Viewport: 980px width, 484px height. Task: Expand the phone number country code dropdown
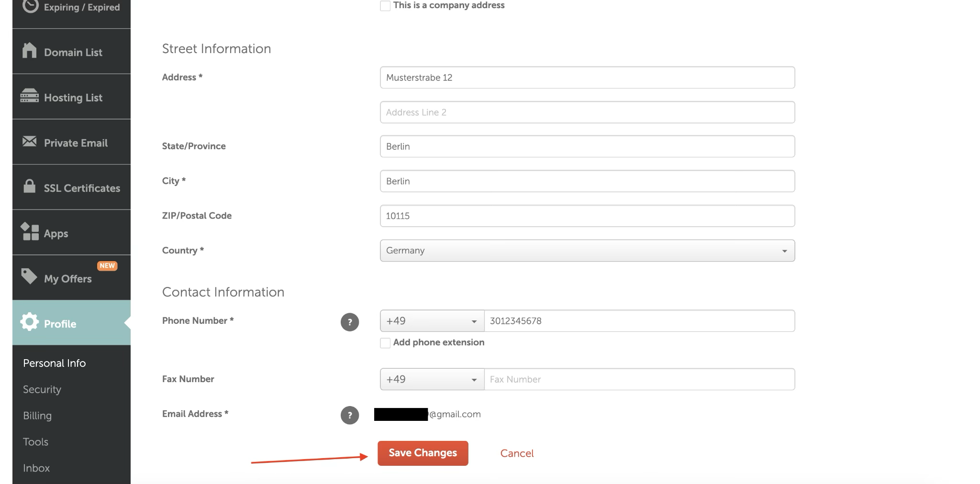click(432, 321)
